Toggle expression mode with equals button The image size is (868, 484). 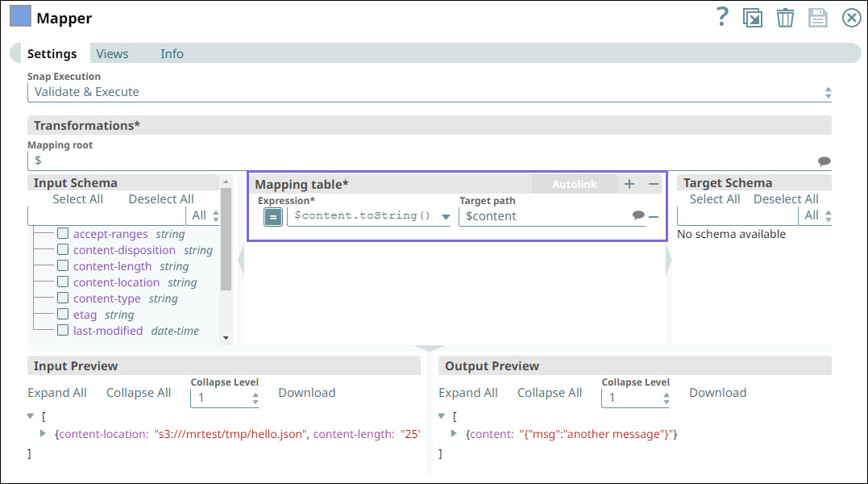[273, 216]
